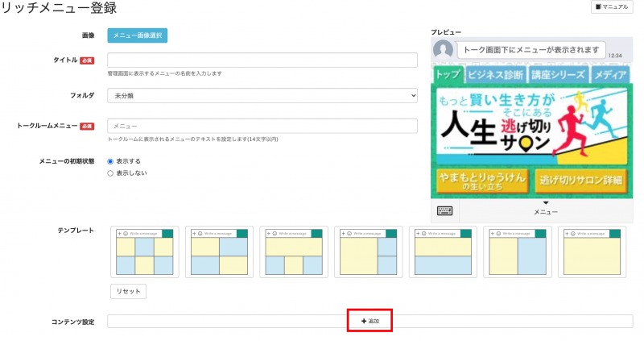Click the リセット button
This screenshot has width=644, height=341.
(x=128, y=291)
